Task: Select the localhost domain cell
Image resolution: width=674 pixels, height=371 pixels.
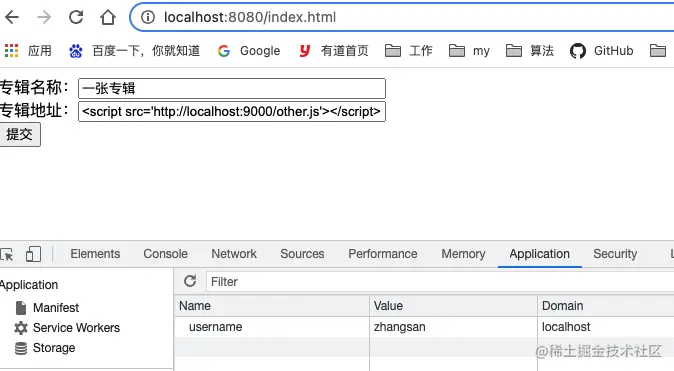Action: [x=606, y=327]
